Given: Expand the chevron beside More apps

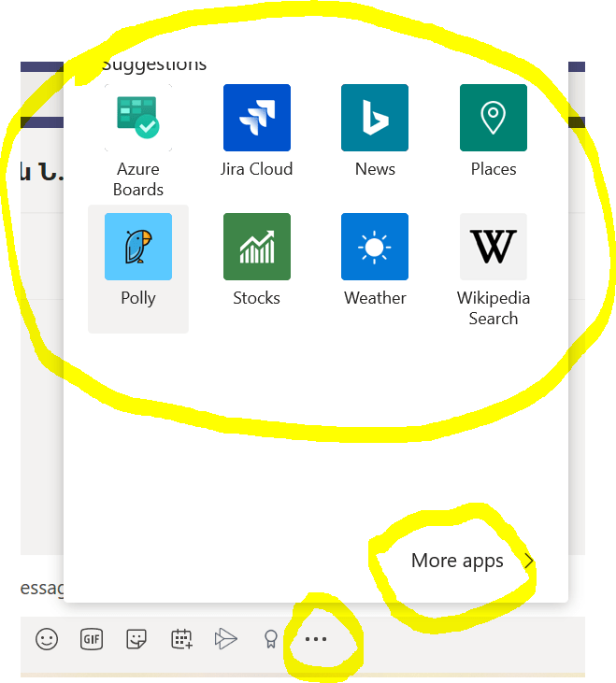Looking at the screenshot, I should point(529,561).
